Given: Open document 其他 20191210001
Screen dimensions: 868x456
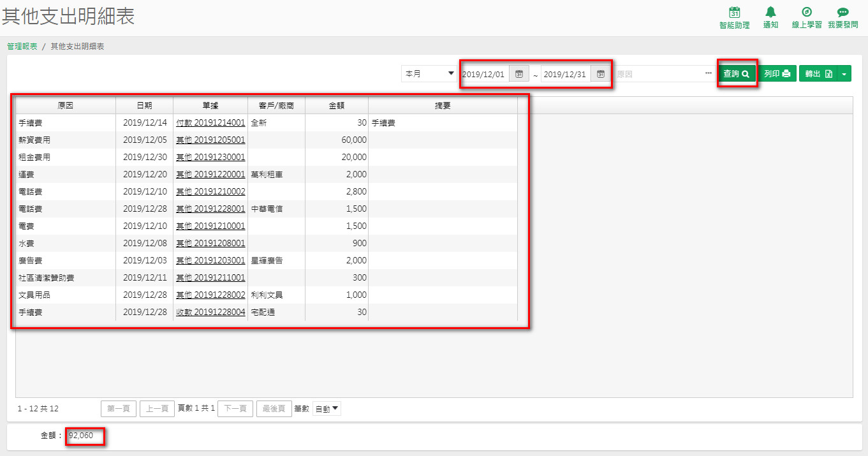Looking at the screenshot, I should pyautogui.click(x=210, y=226).
